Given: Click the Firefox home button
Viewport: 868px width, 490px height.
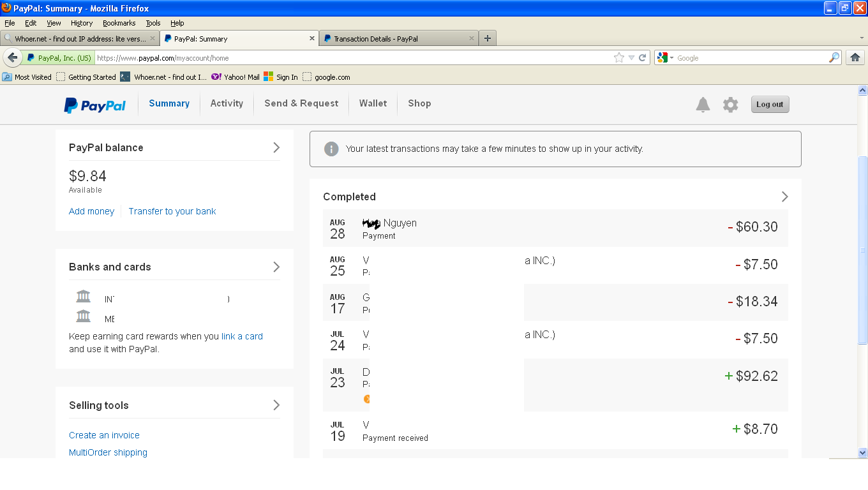Looking at the screenshot, I should click(855, 57).
